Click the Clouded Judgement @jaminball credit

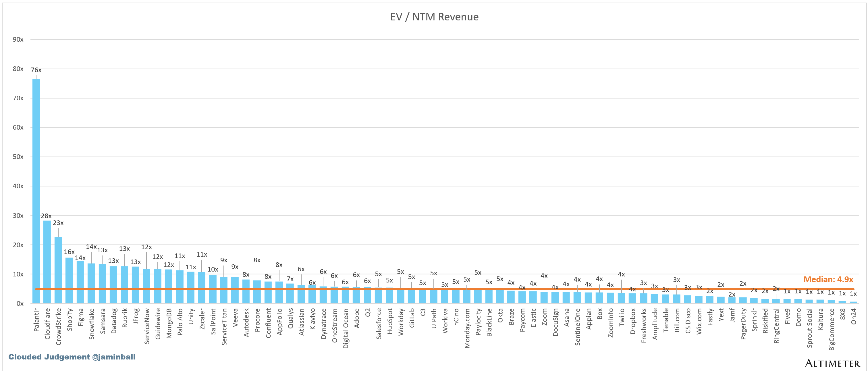(x=72, y=357)
